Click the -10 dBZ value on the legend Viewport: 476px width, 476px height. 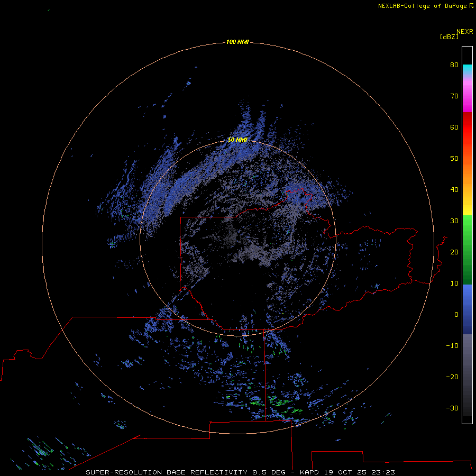pos(452,346)
